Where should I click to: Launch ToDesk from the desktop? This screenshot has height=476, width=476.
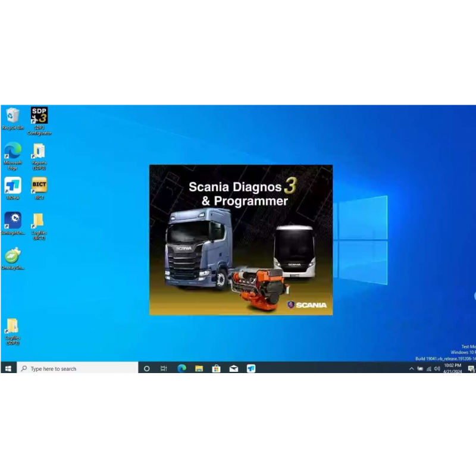[x=12, y=186]
